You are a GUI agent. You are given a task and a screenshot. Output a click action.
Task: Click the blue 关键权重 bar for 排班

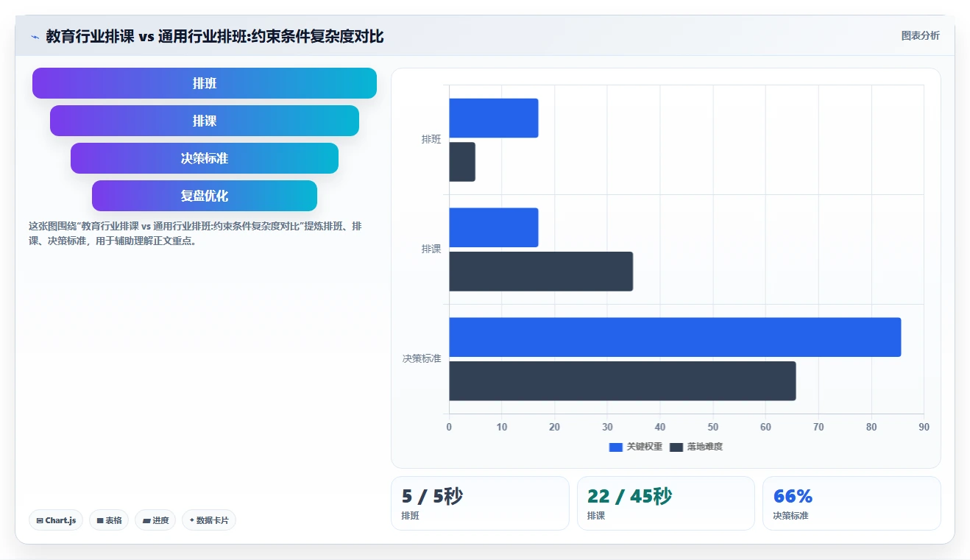(494, 118)
